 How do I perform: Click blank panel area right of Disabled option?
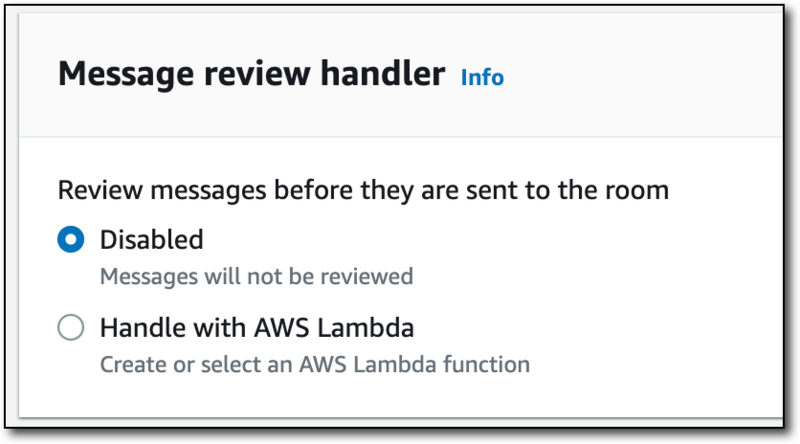coord(500,240)
